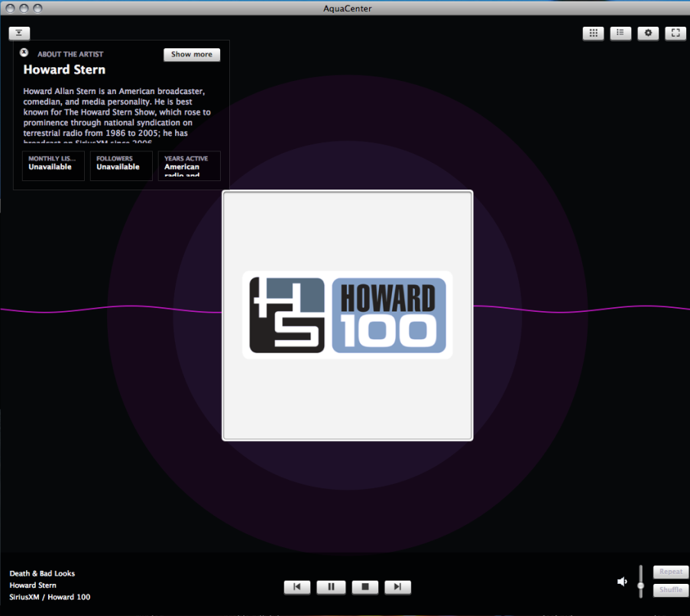
Task: Click the Followers stat box
Action: point(121,165)
